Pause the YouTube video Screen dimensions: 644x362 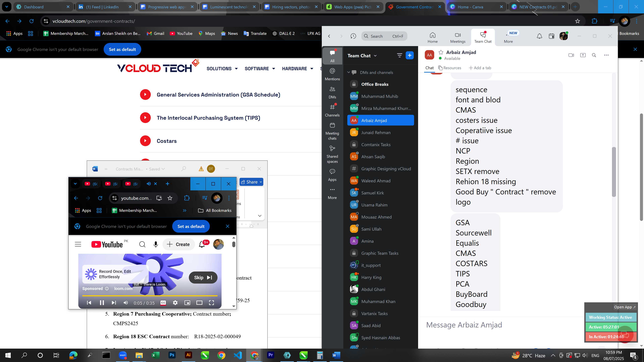click(102, 303)
